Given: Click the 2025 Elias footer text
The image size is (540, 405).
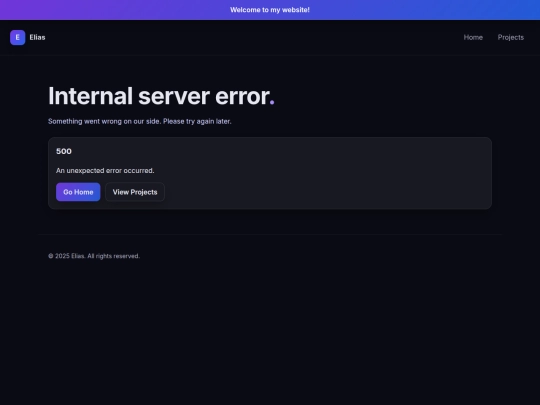Looking at the screenshot, I should click(x=70, y=256).
